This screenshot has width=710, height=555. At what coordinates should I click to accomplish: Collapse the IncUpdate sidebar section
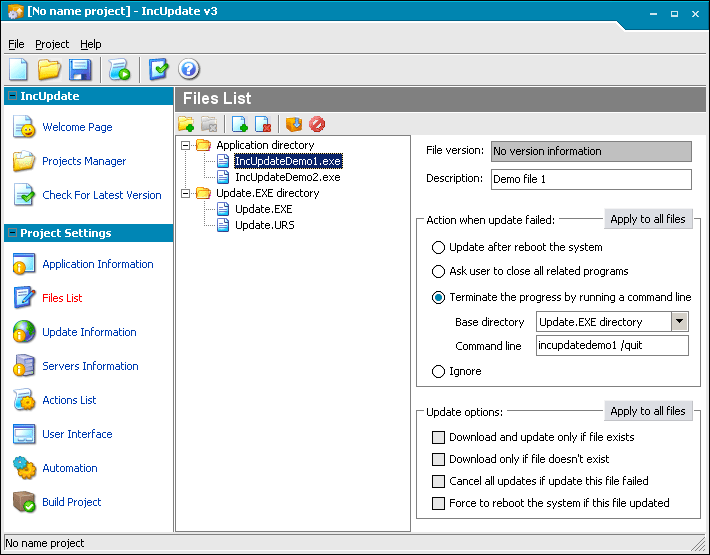click(13, 96)
